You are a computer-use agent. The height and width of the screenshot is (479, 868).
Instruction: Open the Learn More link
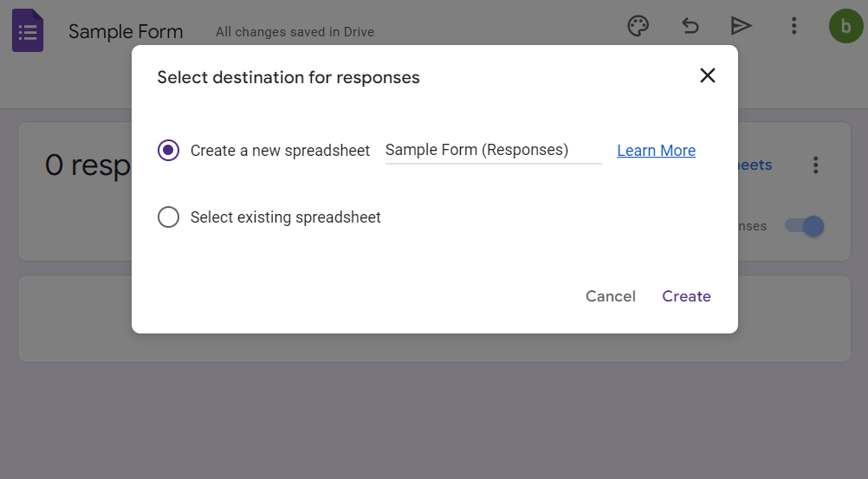pos(656,151)
